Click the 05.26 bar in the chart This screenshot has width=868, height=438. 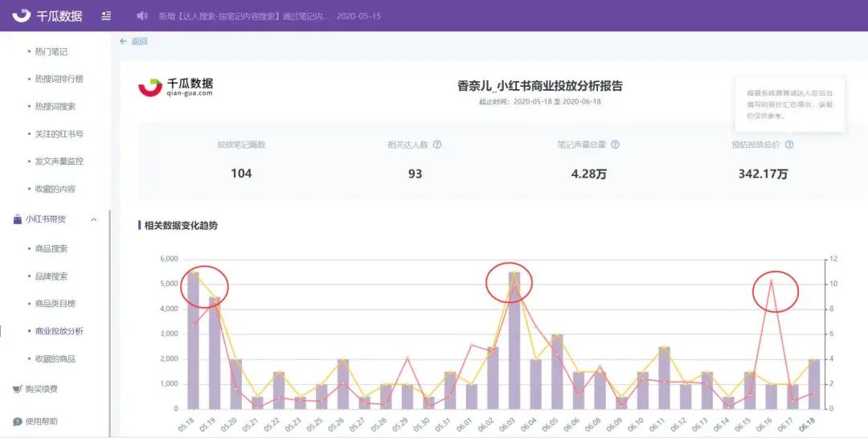(343, 384)
